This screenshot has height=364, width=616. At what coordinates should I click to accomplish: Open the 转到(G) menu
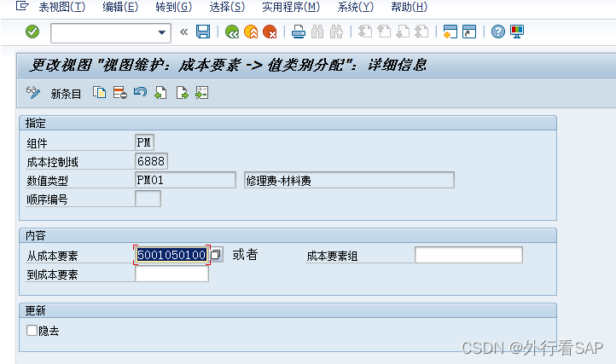coord(174,7)
